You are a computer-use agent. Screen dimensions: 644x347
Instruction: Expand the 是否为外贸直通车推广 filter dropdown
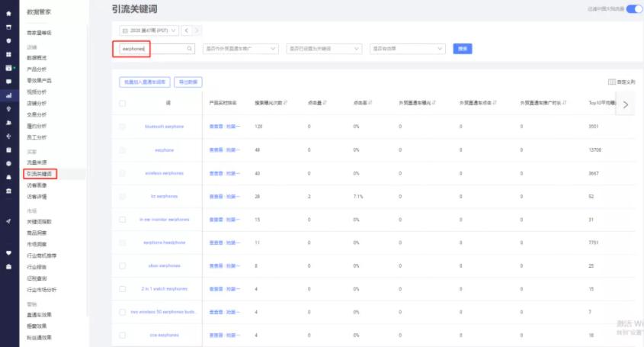tap(242, 49)
